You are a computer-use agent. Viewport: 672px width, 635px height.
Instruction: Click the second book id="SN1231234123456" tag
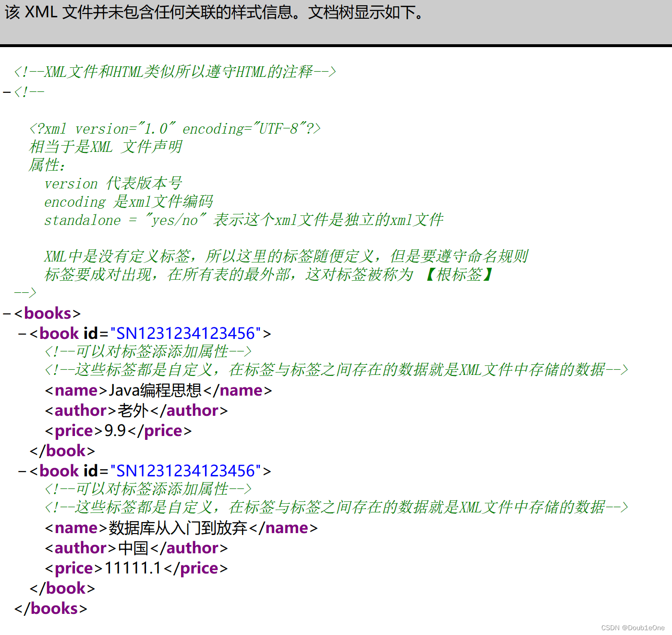pos(150,471)
